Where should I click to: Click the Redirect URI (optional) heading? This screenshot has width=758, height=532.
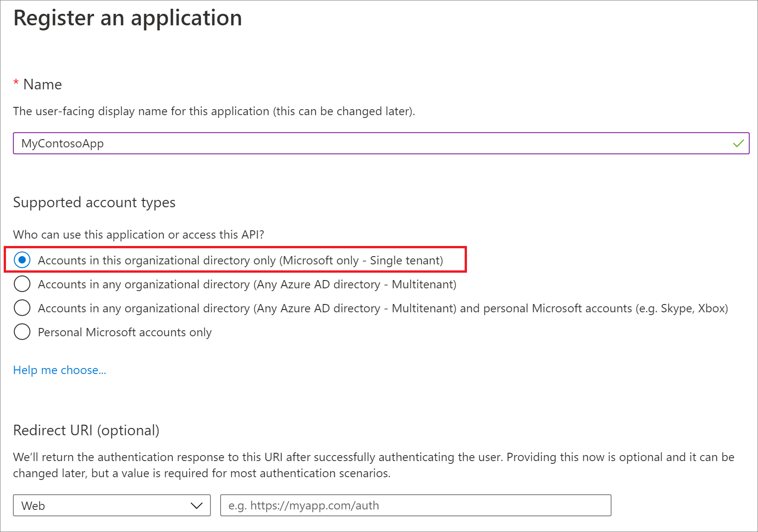pos(86,430)
